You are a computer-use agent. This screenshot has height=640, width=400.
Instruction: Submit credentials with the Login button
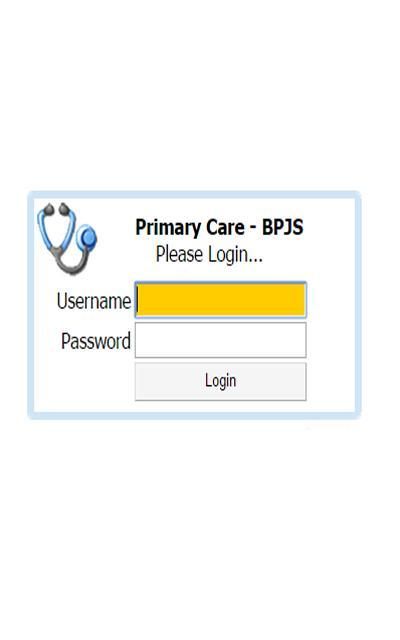[x=220, y=381]
